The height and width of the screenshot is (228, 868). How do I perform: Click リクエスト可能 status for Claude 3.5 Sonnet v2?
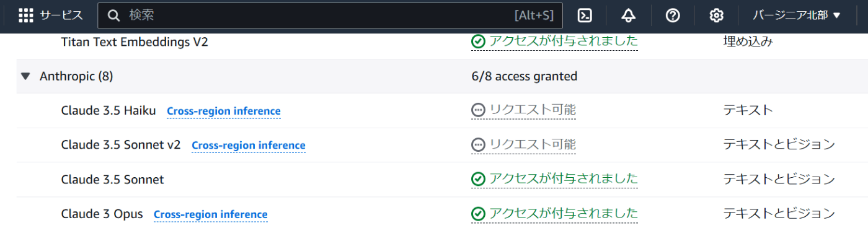pyautogui.click(x=533, y=144)
